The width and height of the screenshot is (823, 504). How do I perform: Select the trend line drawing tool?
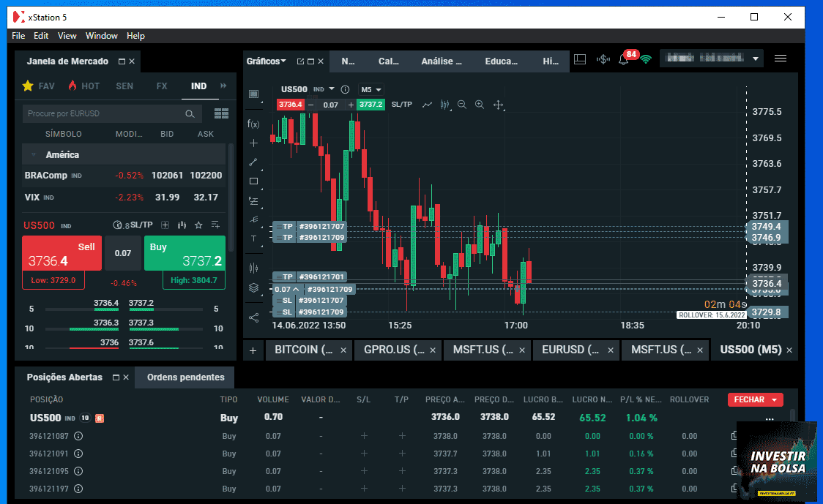(253, 162)
